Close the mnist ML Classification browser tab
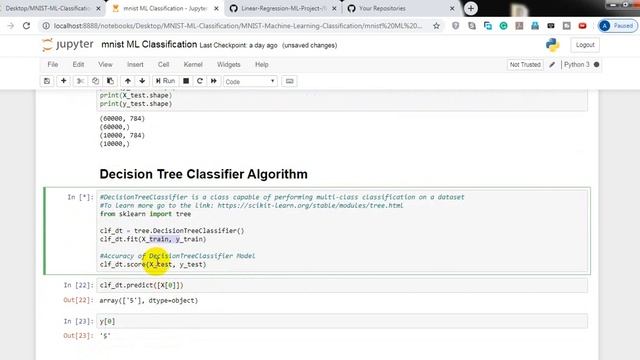 tap(216, 8)
